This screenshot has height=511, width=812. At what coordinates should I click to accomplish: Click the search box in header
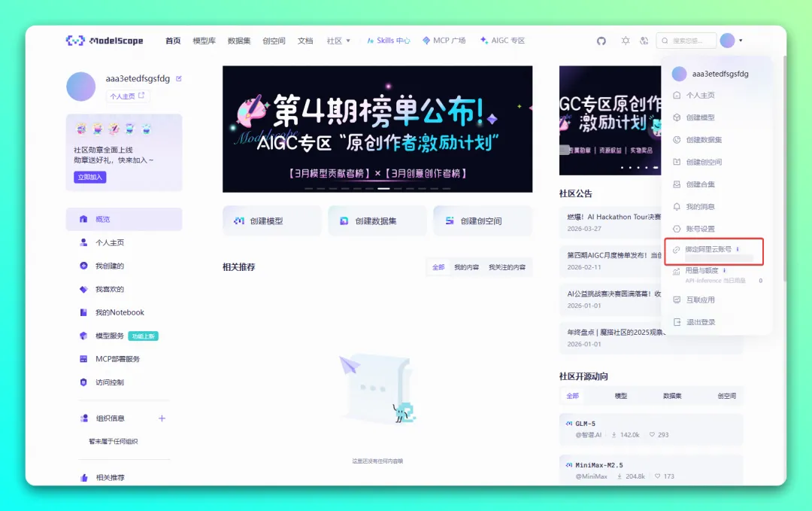(686, 41)
